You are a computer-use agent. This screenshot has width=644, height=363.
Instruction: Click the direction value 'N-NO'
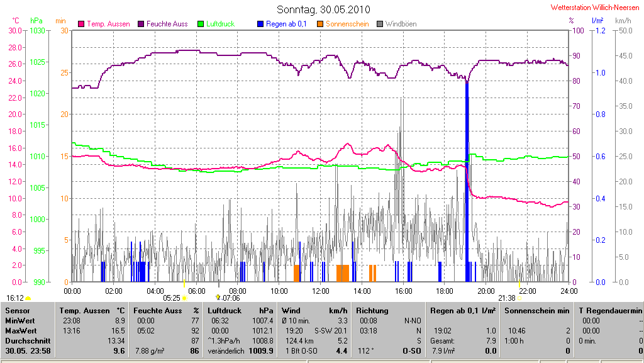413,321
